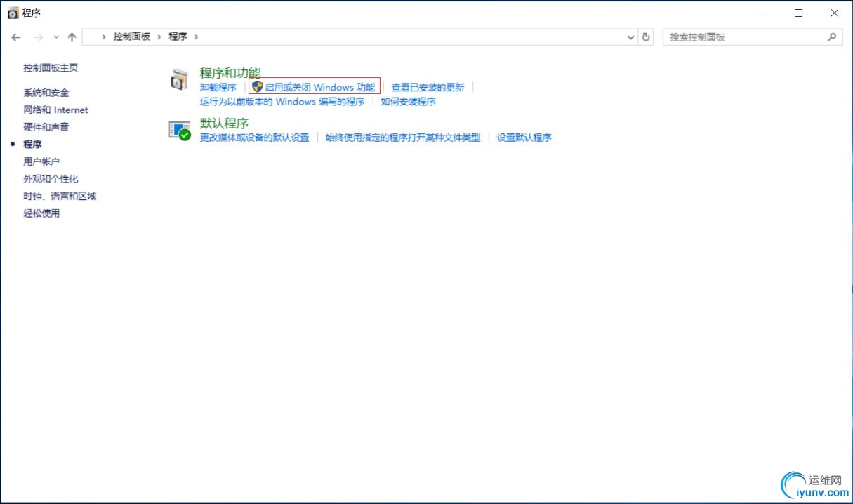This screenshot has width=853, height=504.
Task: Open 用户帐户 in sidebar
Action: pyautogui.click(x=41, y=161)
